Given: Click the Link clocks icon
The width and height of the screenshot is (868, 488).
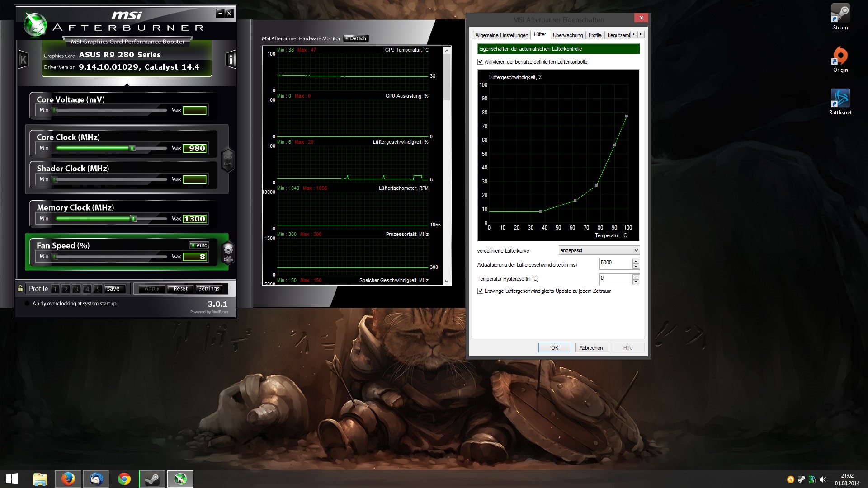Looking at the screenshot, I should pyautogui.click(x=228, y=160).
